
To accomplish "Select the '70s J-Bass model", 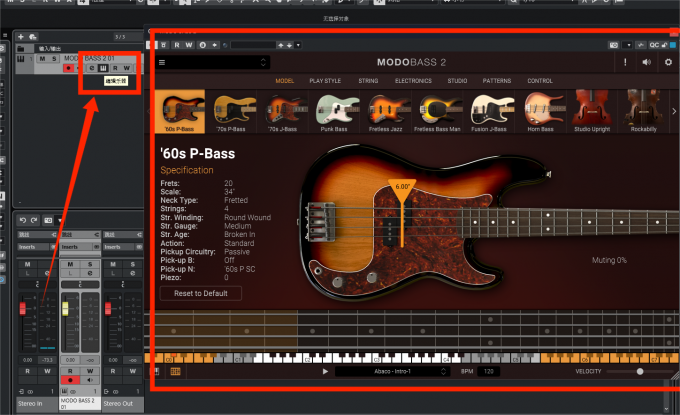I will [282, 111].
